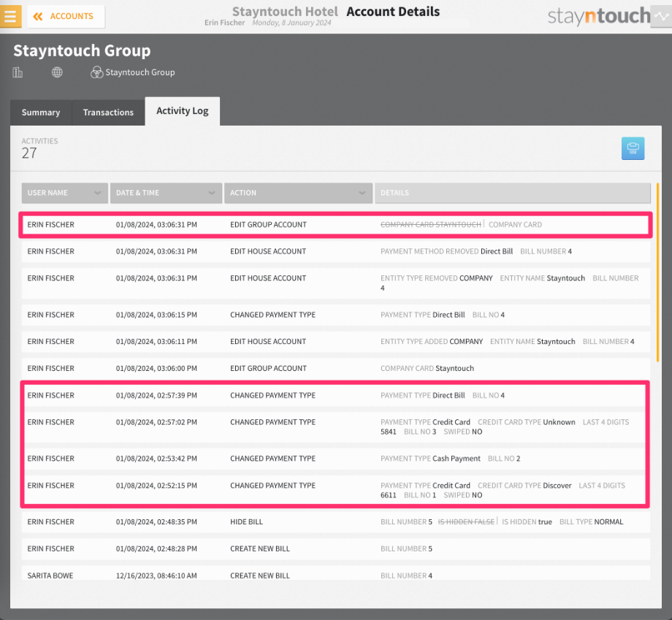The width and height of the screenshot is (672, 620).
Task: Print the activity log
Action: point(633,148)
